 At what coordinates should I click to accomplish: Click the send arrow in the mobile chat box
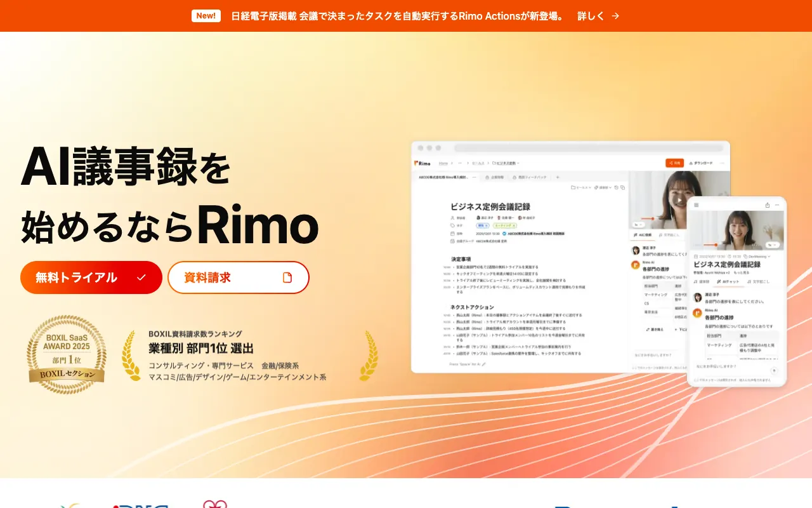[x=773, y=371]
